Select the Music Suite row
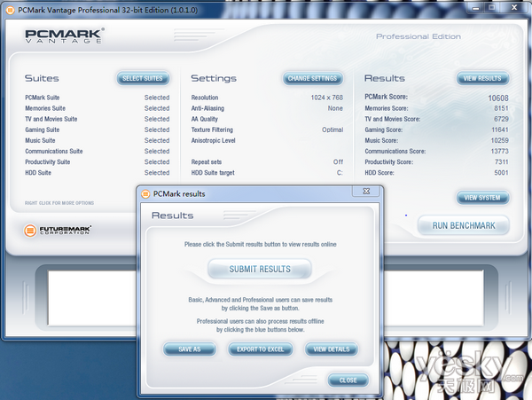 pos(97,140)
